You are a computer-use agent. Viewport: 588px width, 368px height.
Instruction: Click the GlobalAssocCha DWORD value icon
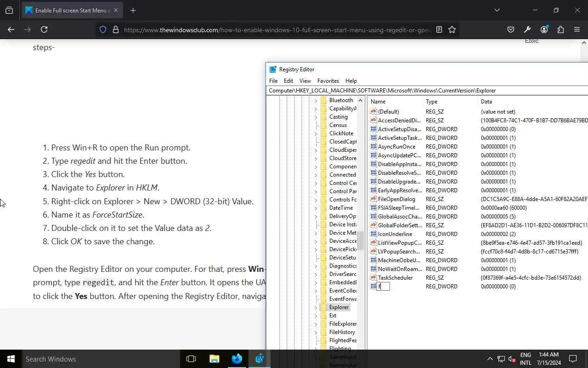[373, 217]
